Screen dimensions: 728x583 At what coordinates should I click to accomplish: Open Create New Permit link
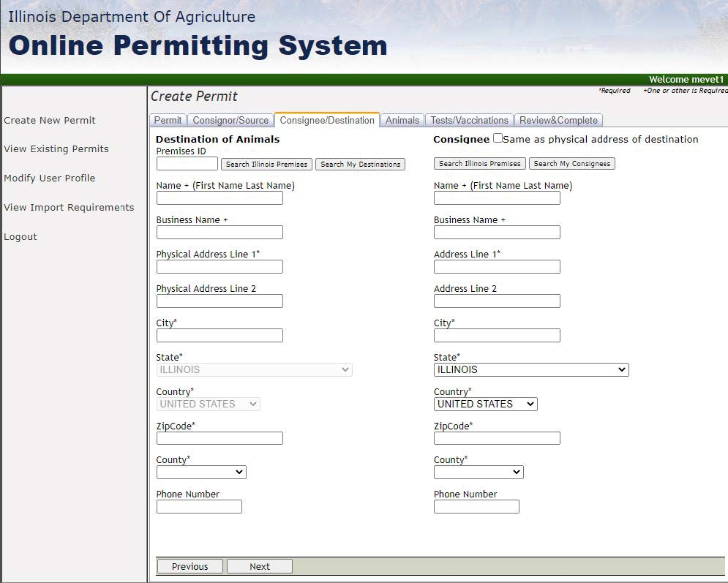(50, 120)
